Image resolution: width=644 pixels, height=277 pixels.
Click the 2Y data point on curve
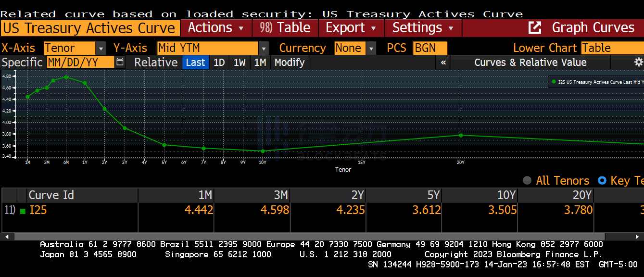[x=104, y=109]
